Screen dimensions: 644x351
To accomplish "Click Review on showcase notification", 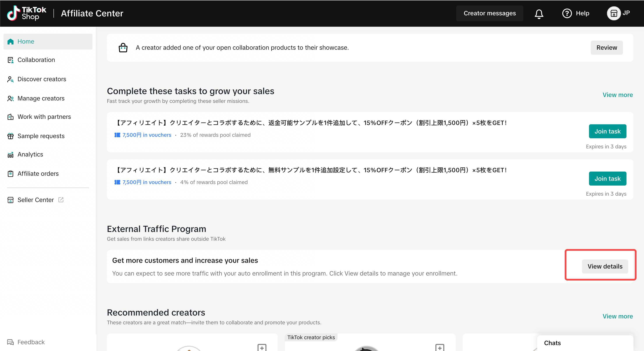I will [607, 47].
